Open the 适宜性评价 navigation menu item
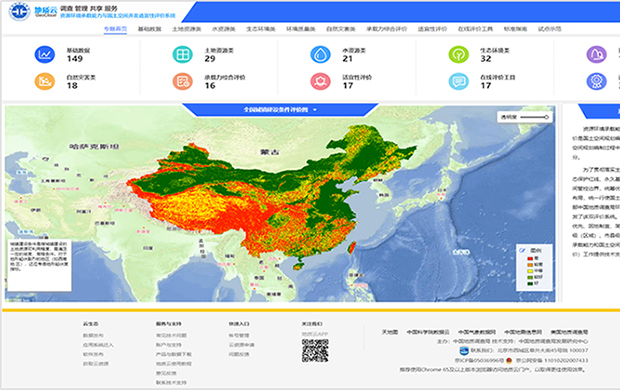Screen dimensions: 620x390 click(x=432, y=29)
